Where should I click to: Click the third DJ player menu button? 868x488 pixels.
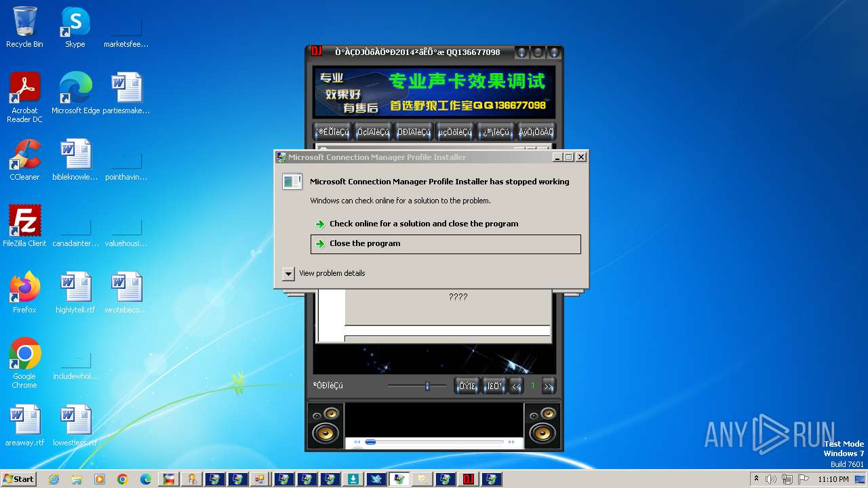(414, 132)
